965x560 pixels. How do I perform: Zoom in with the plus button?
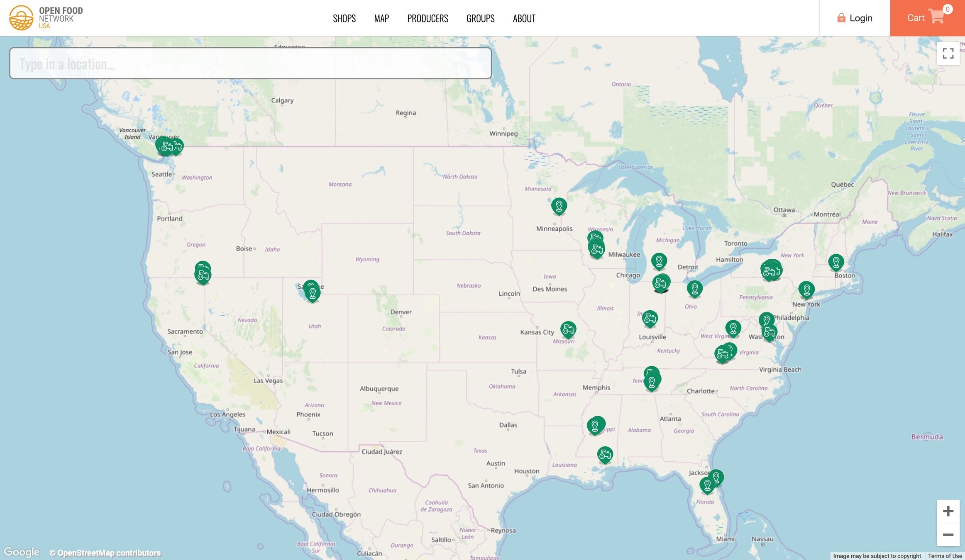(x=948, y=511)
